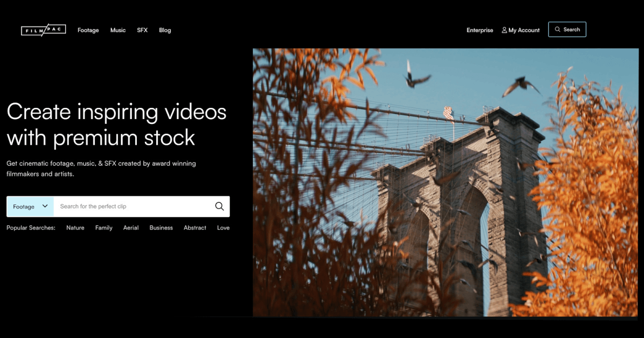Image resolution: width=644 pixels, height=338 pixels.
Task: Go to the SFX section
Action: [142, 30]
